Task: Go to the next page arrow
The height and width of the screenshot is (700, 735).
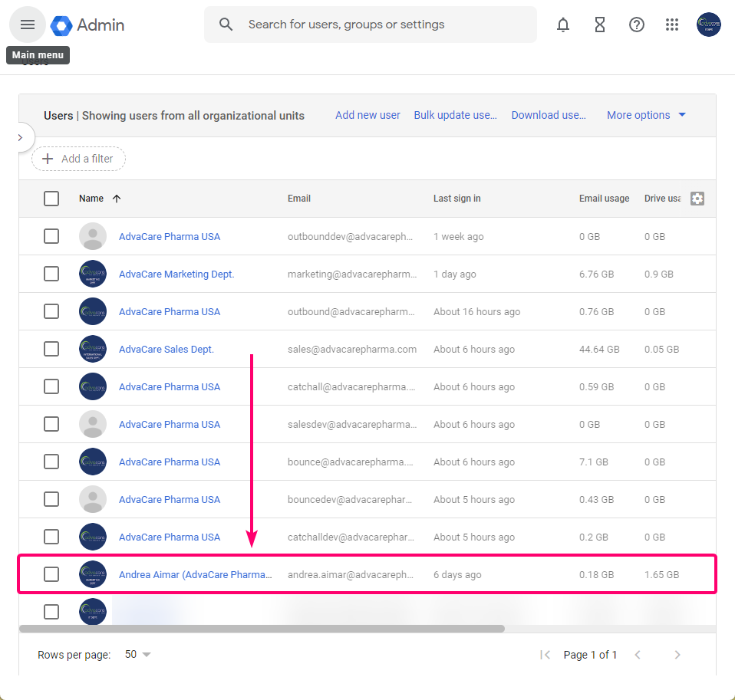Action: point(677,655)
